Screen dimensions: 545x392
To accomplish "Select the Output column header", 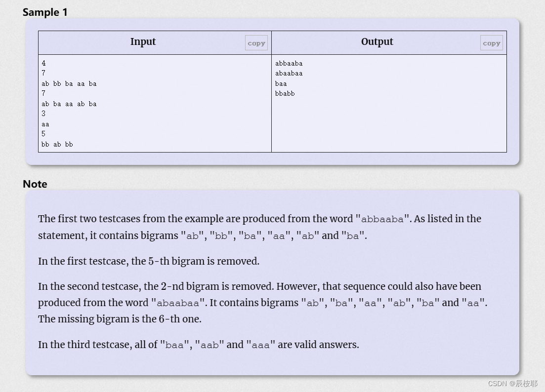I will coord(377,42).
